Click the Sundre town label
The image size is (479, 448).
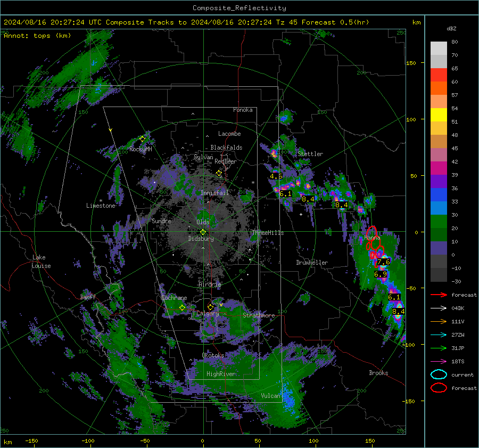pyautogui.click(x=161, y=221)
